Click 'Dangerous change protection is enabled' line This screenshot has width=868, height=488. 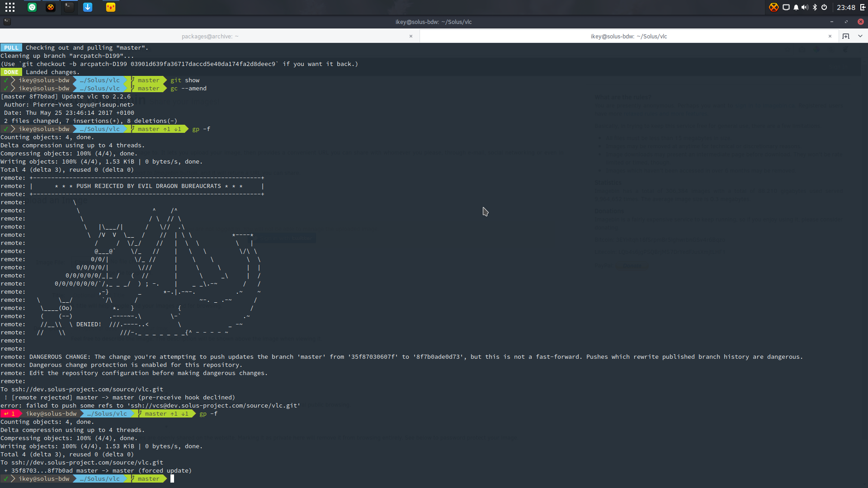click(122, 365)
